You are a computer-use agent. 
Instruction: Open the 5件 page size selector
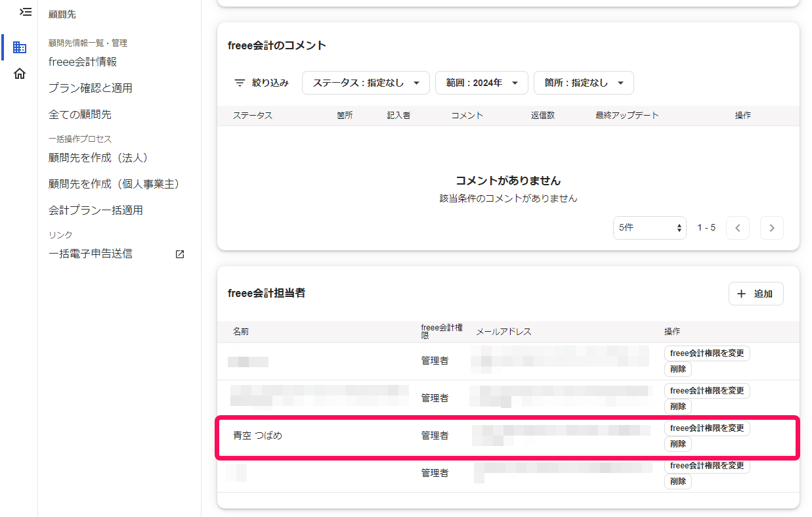tap(650, 228)
